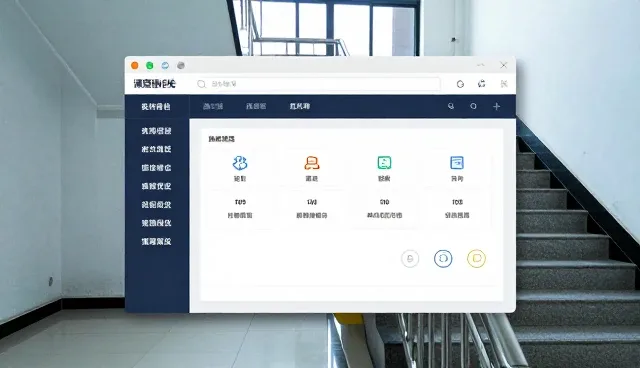Select the first dimmed tab in navy bar
This screenshot has height=368, width=640.
[213, 106]
